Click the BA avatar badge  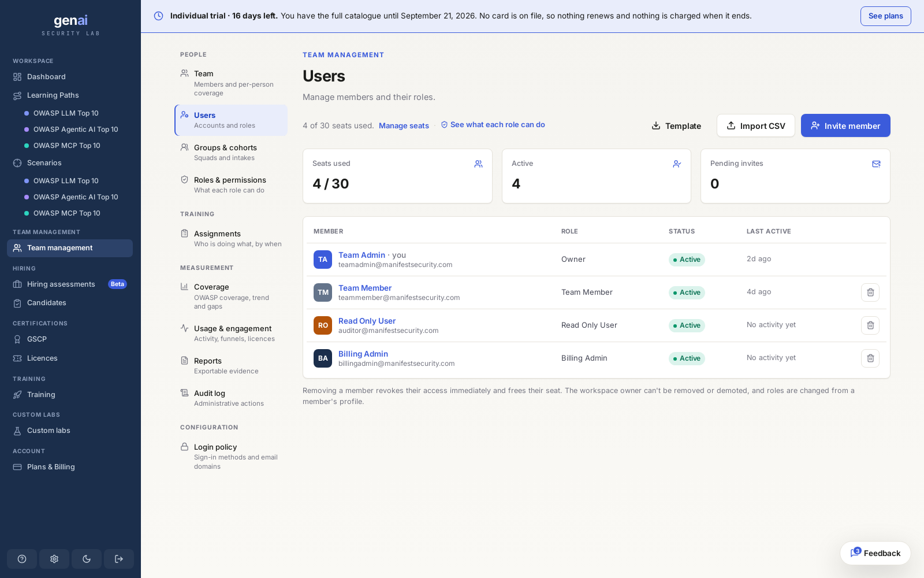[x=323, y=358]
